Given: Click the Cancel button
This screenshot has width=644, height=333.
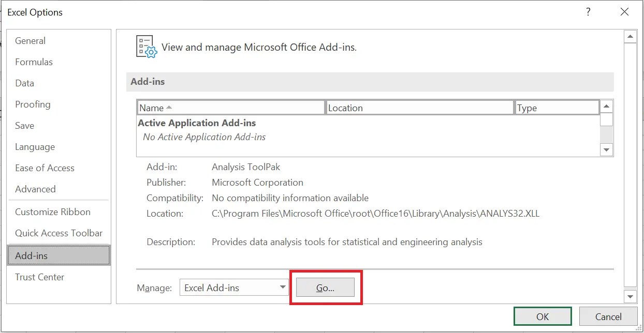Looking at the screenshot, I should tap(608, 316).
